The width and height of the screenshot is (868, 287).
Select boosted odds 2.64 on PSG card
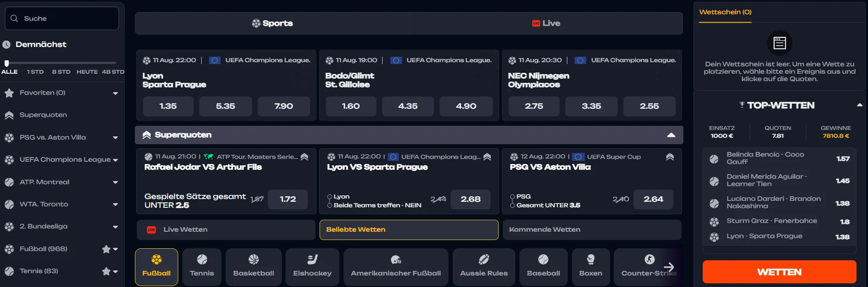coord(653,199)
